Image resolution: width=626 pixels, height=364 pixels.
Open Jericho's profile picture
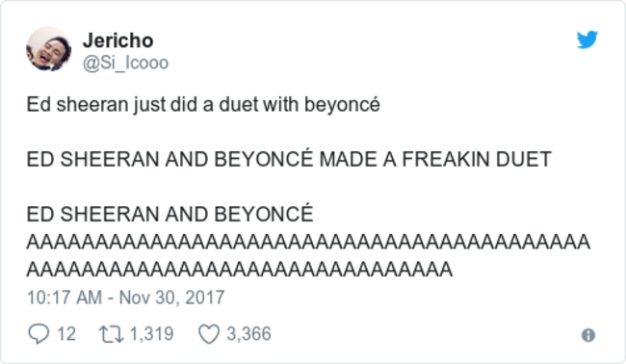click(x=49, y=49)
